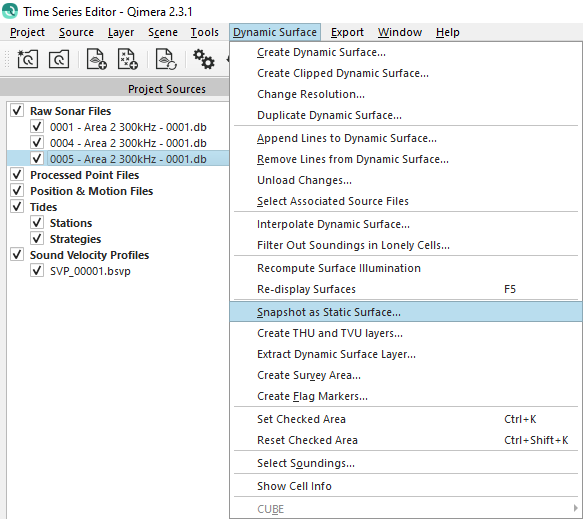The height and width of the screenshot is (519, 583).
Task: Open the processing settings gears icon
Action: click(x=204, y=59)
